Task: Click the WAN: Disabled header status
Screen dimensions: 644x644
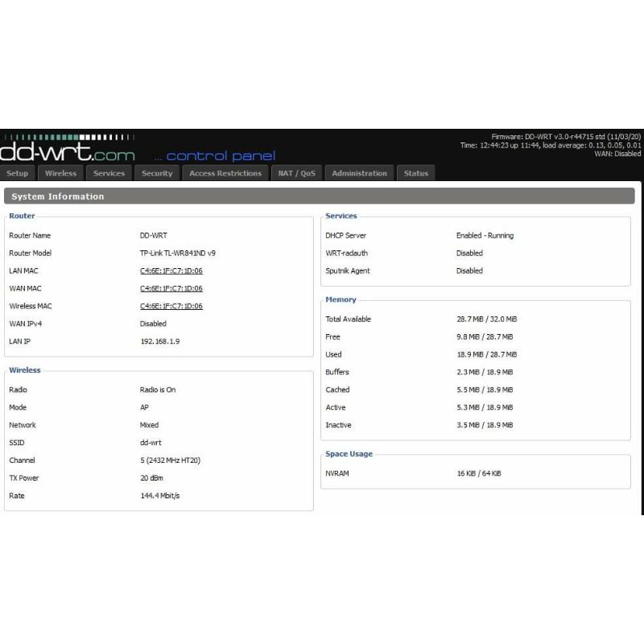Action: click(617, 154)
